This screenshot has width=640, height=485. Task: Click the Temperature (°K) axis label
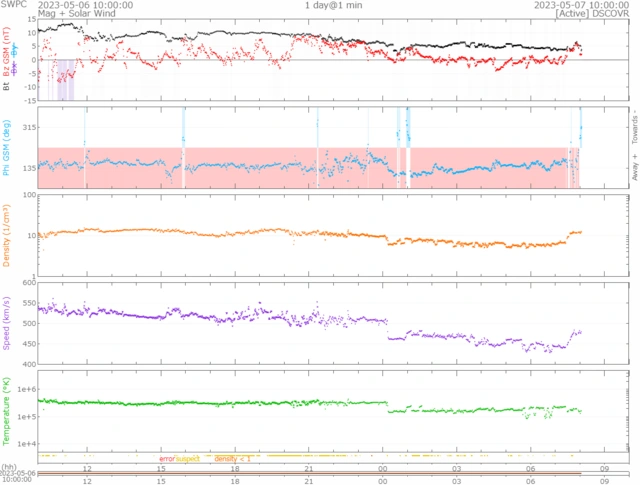[x=6, y=410]
